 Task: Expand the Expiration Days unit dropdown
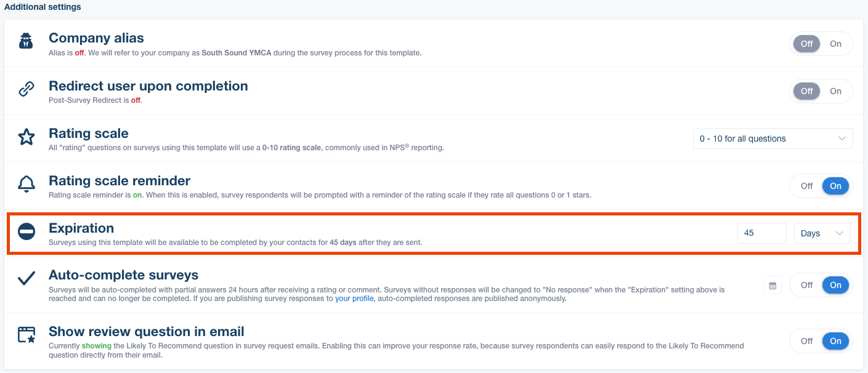point(822,233)
